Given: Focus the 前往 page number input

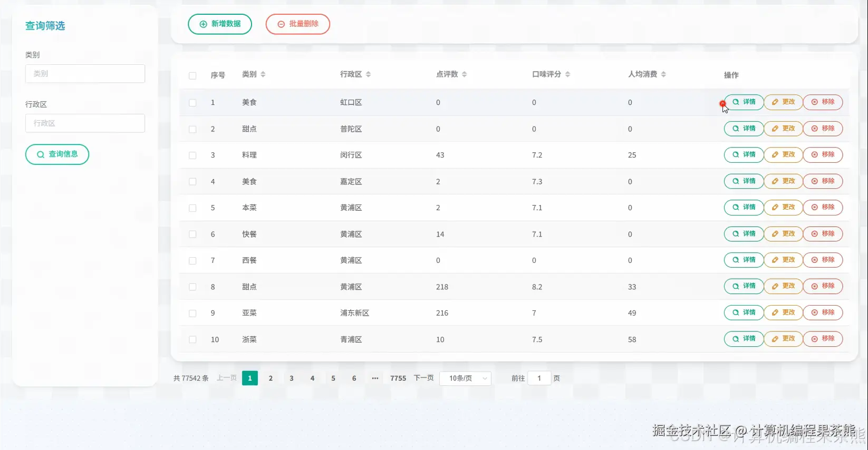Looking at the screenshot, I should [539, 378].
